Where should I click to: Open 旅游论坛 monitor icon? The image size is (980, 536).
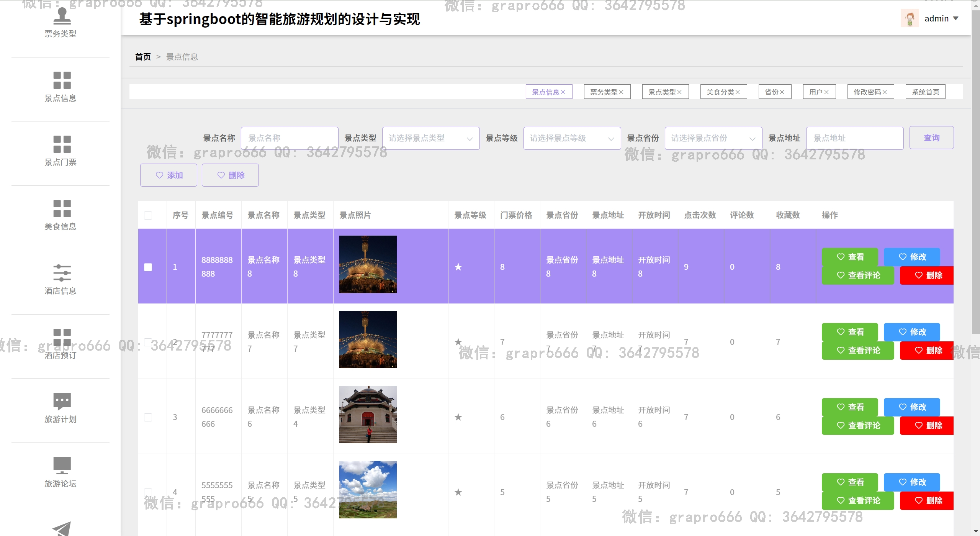pos(62,466)
